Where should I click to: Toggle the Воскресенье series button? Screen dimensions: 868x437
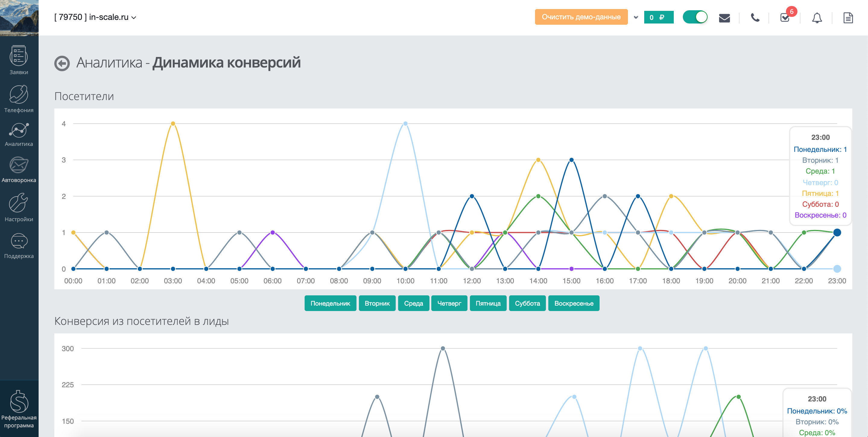click(x=574, y=303)
